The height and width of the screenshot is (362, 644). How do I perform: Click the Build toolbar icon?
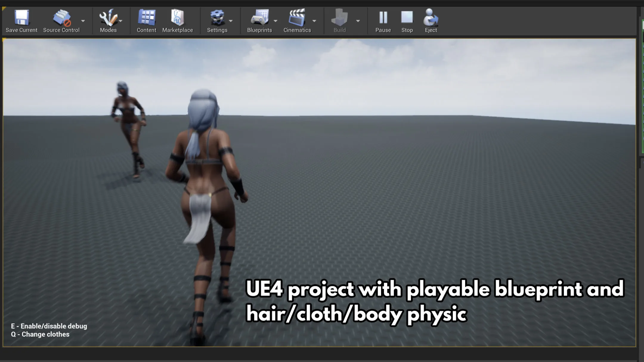coord(340,18)
